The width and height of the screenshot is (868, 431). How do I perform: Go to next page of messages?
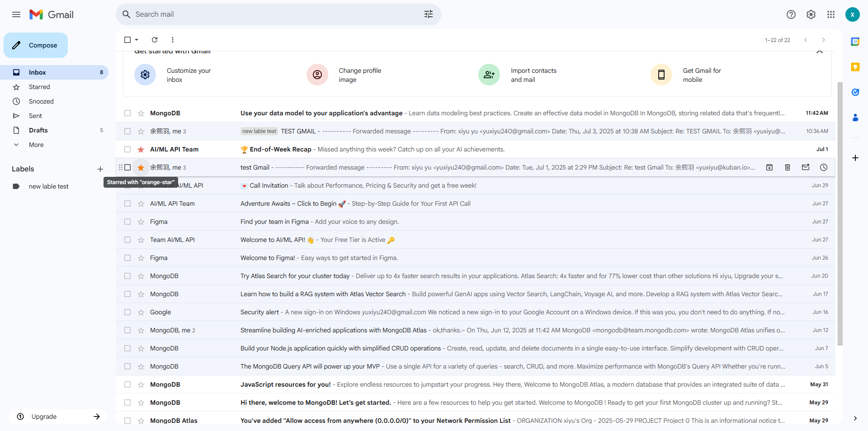(x=824, y=40)
